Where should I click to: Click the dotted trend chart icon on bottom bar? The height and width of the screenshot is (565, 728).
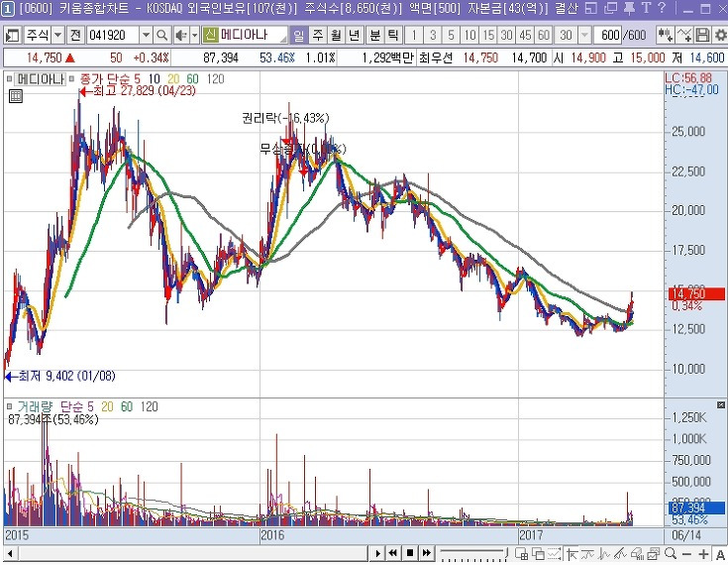[555, 553]
